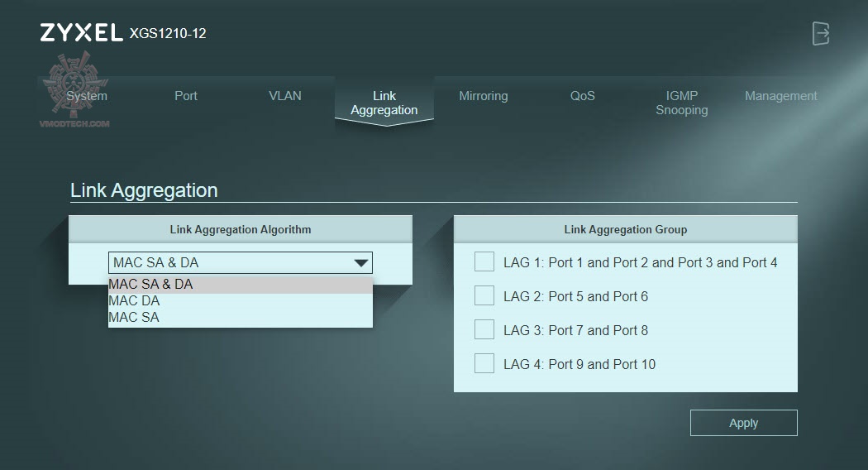The width and height of the screenshot is (868, 470).
Task: Tick the LAG 4 Port 9 and 10 checkbox
Action: point(484,364)
